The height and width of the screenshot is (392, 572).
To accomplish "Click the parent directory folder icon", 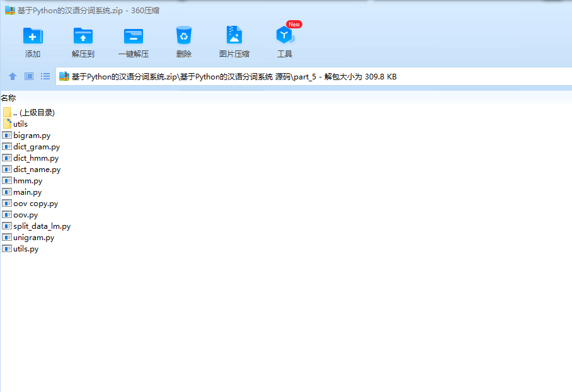I will 7,112.
